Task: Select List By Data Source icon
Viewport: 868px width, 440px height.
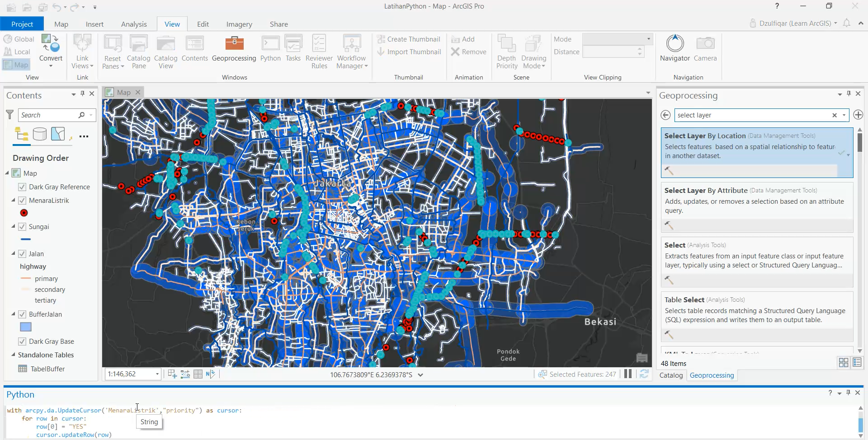Action: (40, 135)
